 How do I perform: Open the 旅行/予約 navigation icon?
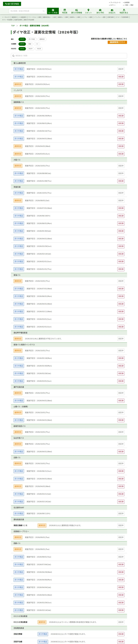click(x=100, y=11)
